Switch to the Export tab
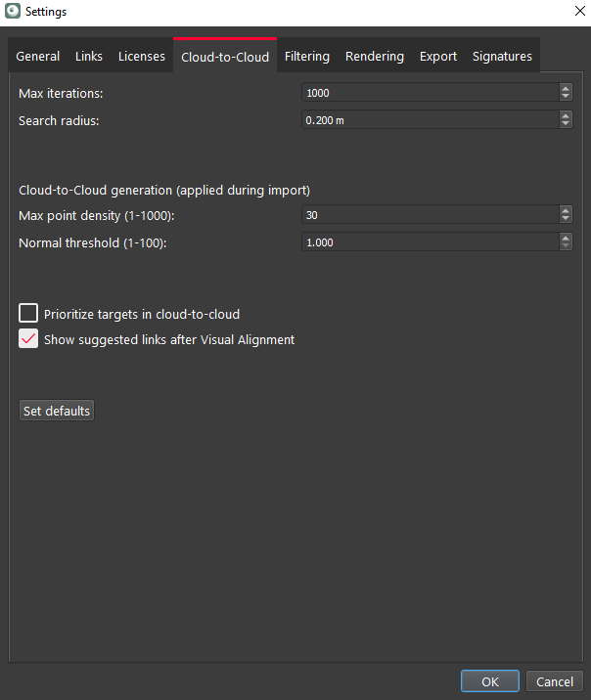The image size is (591, 700). tap(438, 57)
